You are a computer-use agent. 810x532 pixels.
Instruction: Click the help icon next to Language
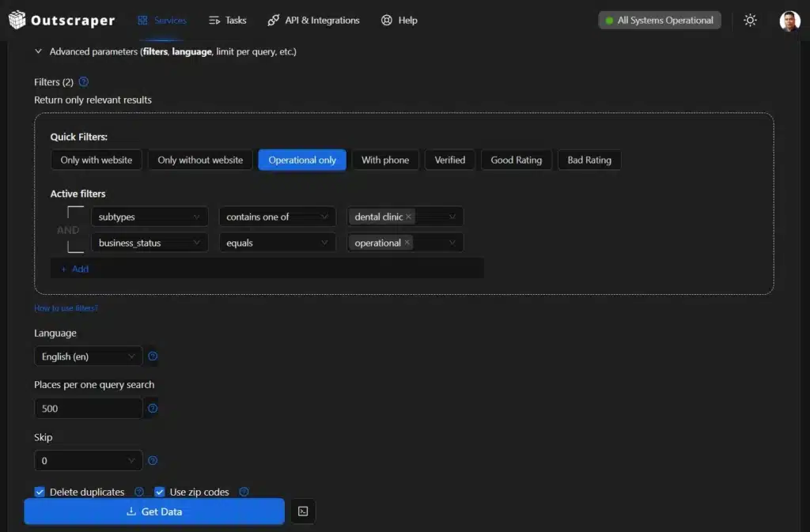point(152,357)
